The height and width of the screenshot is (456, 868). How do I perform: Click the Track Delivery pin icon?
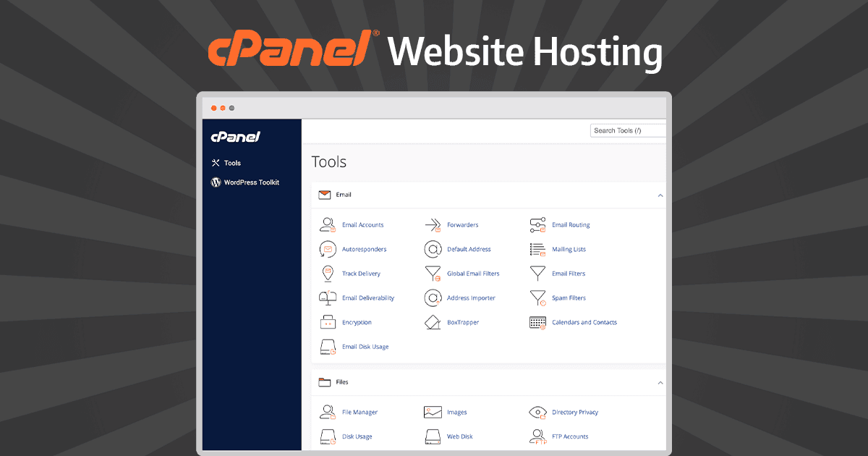pos(327,274)
